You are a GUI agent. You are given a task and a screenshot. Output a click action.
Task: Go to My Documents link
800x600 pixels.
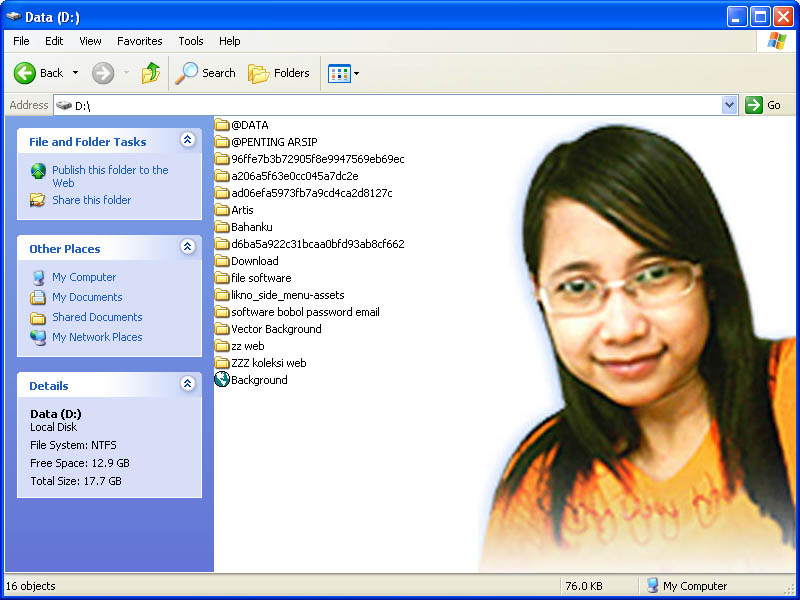point(87,297)
